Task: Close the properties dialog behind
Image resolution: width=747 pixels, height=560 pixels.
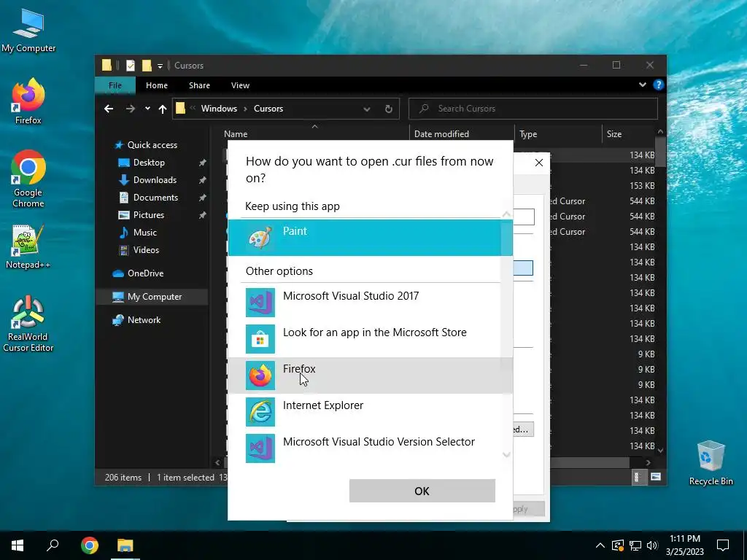Action: point(539,163)
